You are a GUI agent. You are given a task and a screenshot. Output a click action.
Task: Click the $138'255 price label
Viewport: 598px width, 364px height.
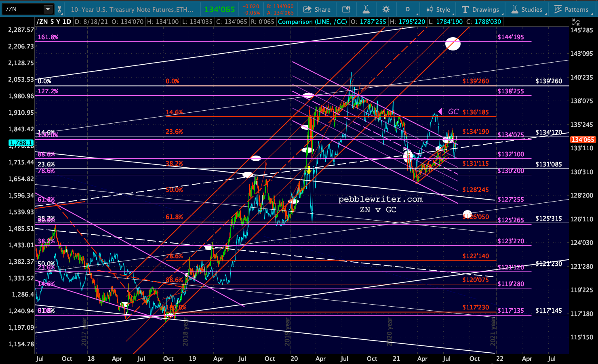point(511,91)
